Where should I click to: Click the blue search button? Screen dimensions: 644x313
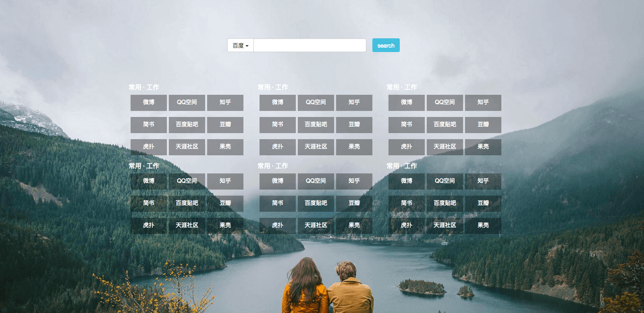(x=386, y=46)
